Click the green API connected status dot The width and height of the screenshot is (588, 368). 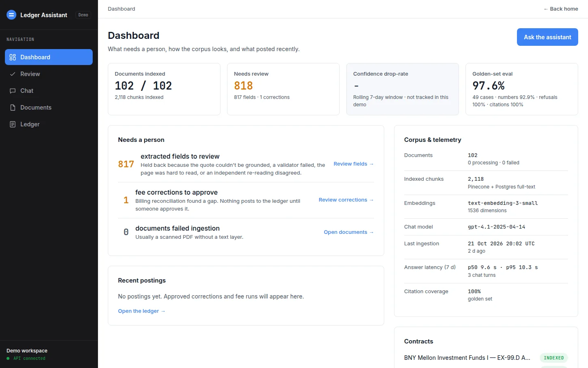pyautogui.click(x=8, y=359)
